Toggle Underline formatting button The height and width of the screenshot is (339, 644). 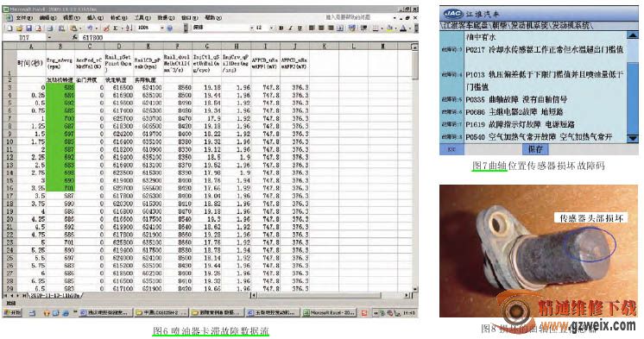[300, 28]
